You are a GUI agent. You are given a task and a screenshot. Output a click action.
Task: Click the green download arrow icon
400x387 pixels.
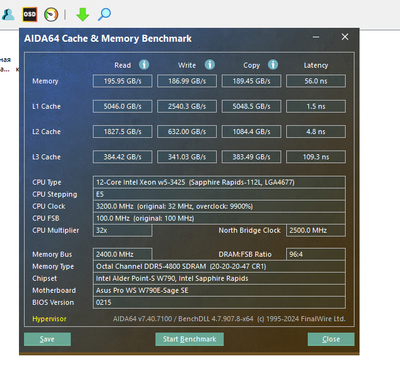tap(82, 15)
